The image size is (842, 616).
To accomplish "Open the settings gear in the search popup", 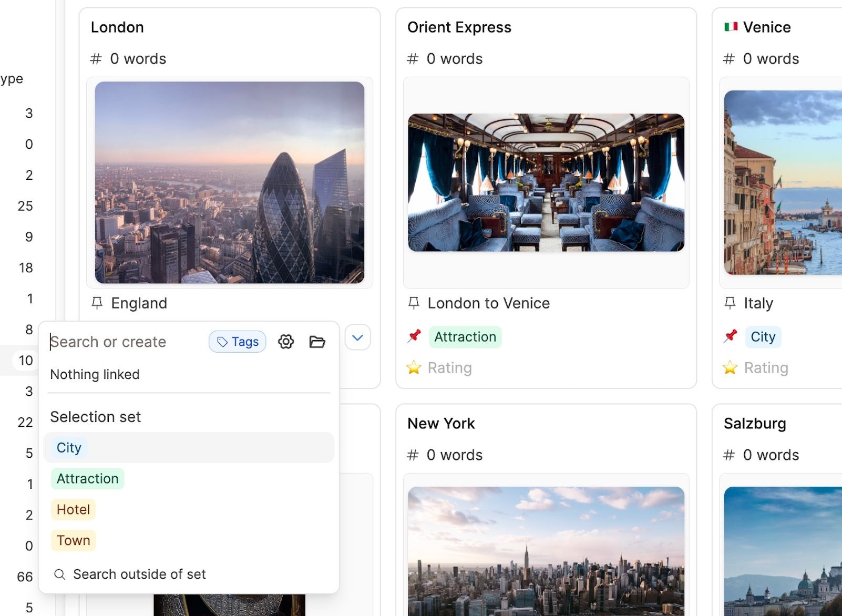I will (286, 342).
